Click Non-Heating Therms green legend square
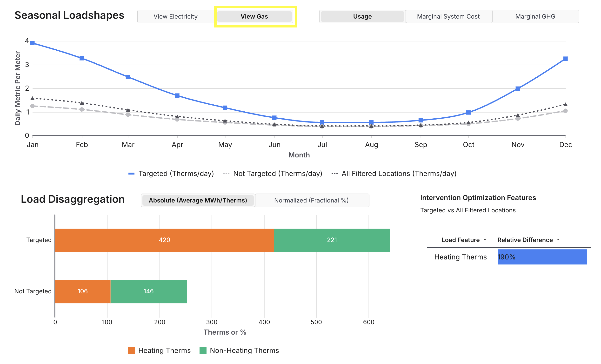 [x=203, y=351]
